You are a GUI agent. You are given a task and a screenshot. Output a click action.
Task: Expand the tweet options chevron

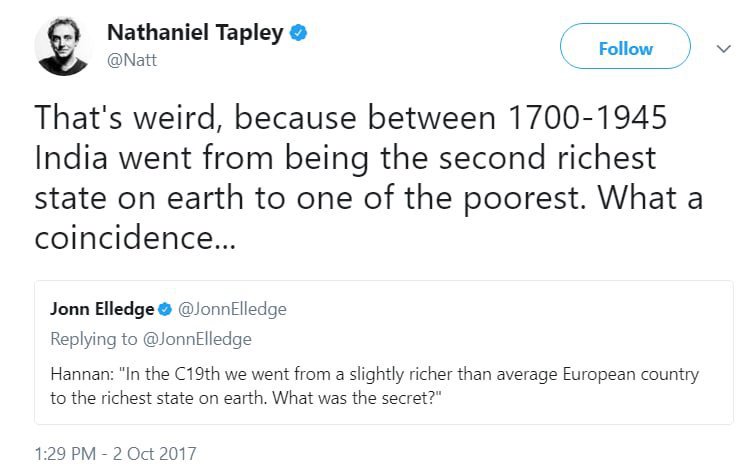coord(724,48)
